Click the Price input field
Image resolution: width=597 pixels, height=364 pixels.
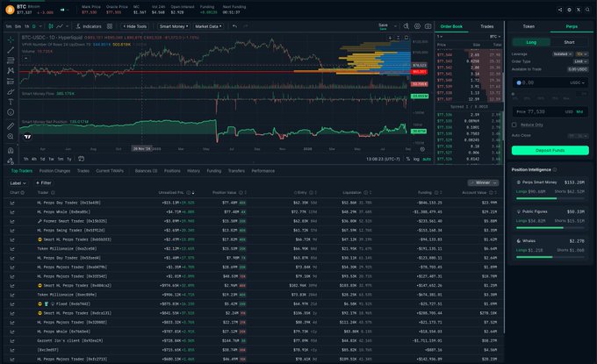[550, 111]
